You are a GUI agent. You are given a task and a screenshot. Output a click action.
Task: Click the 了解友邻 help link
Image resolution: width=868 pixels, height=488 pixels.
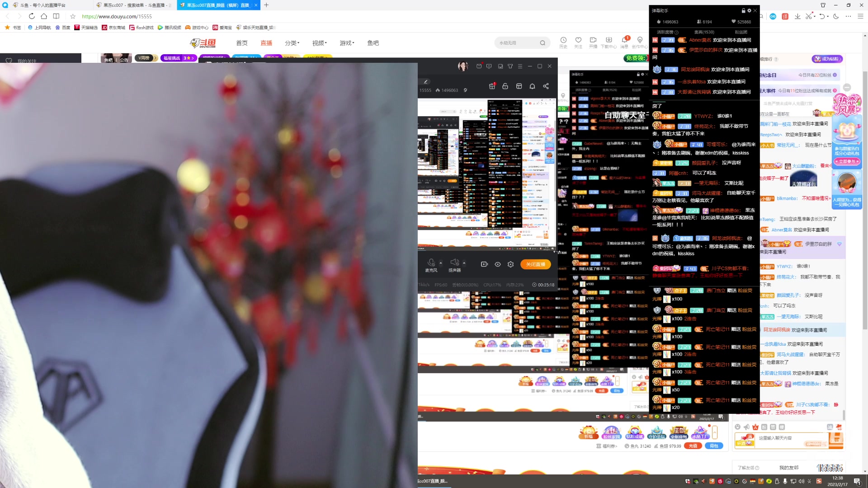748,468
